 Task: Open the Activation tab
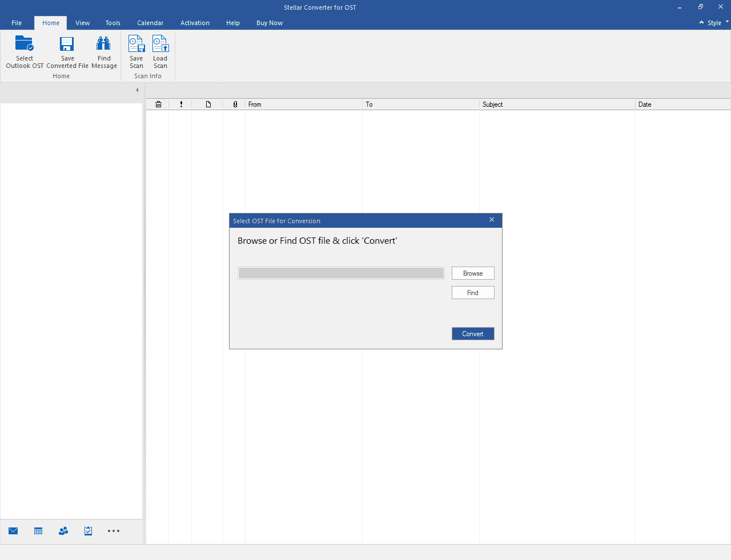pos(195,23)
